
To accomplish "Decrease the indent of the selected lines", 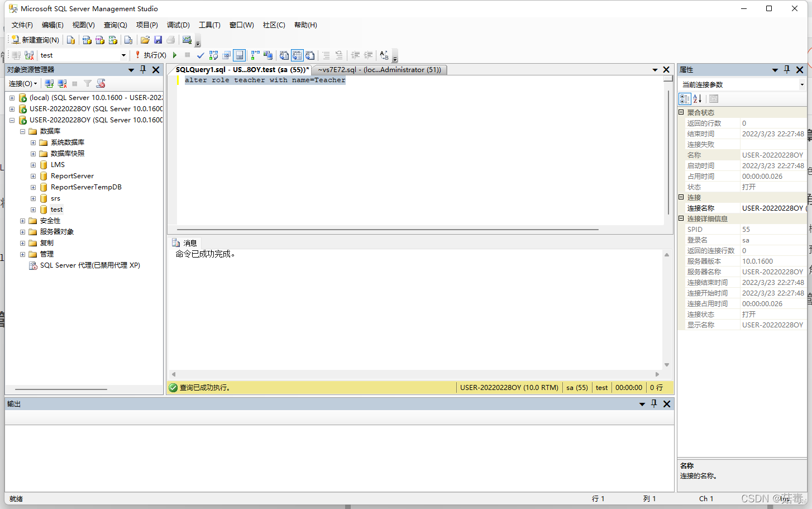I will pos(355,55).
